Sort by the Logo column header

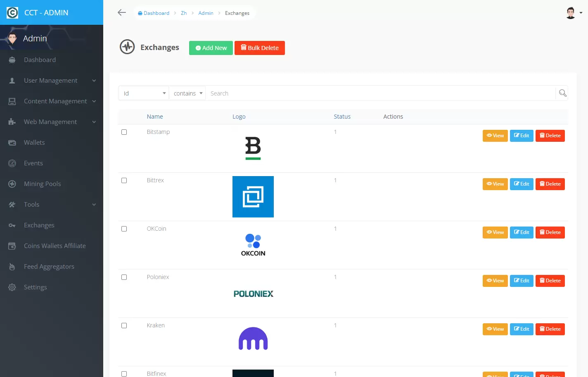[x=239, y=117]
